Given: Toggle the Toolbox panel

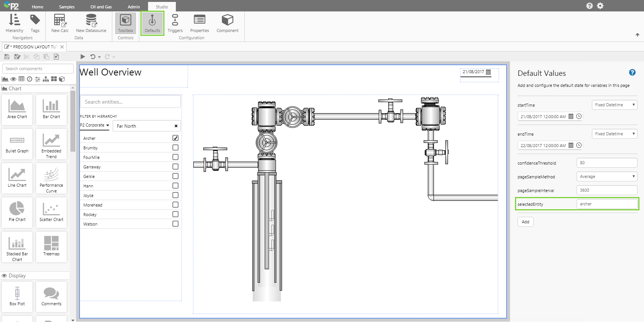Looking at the screenshot, I should [126, 23].
